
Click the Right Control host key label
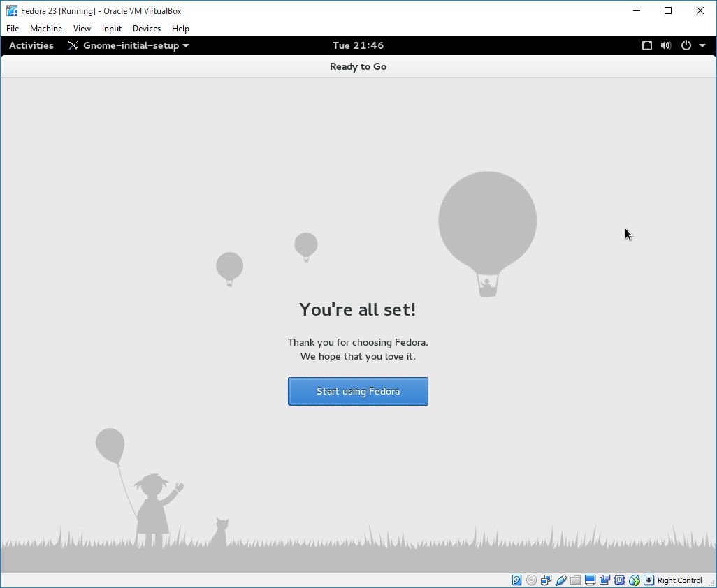[679, 580]
